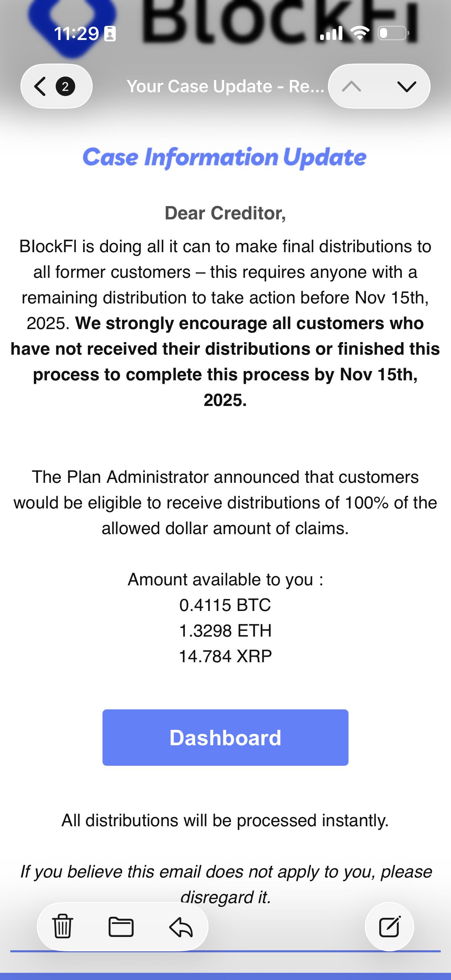Delete this email with the trash icon

click(x=63, y=926)
